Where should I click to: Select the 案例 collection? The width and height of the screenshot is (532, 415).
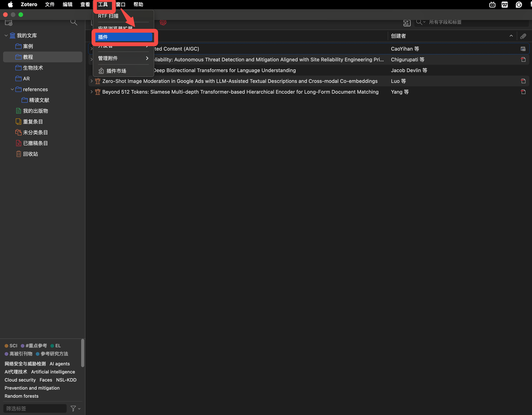click(x=42, y=46)
